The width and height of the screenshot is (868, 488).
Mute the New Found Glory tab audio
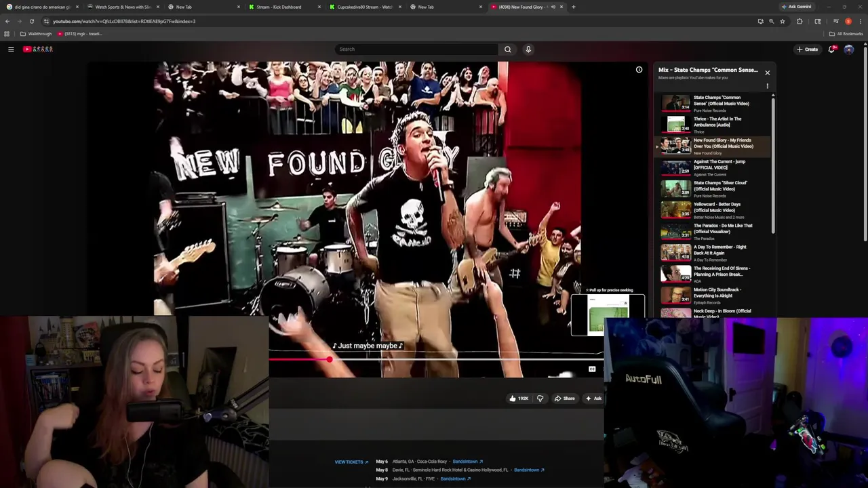(x=553, y=7)
